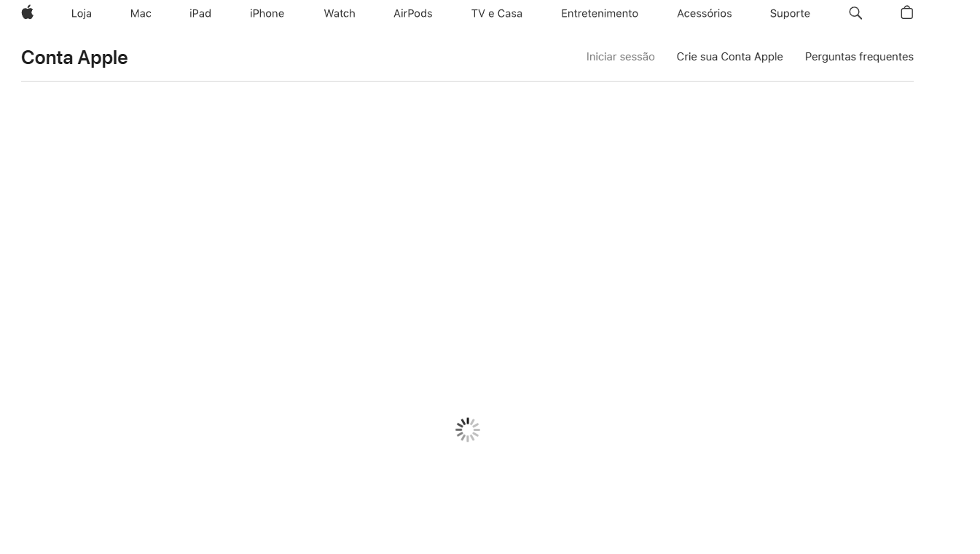Viewport: 980px width, 554px height.
Task: Open the Suporte page
Action: coord(790,14)
